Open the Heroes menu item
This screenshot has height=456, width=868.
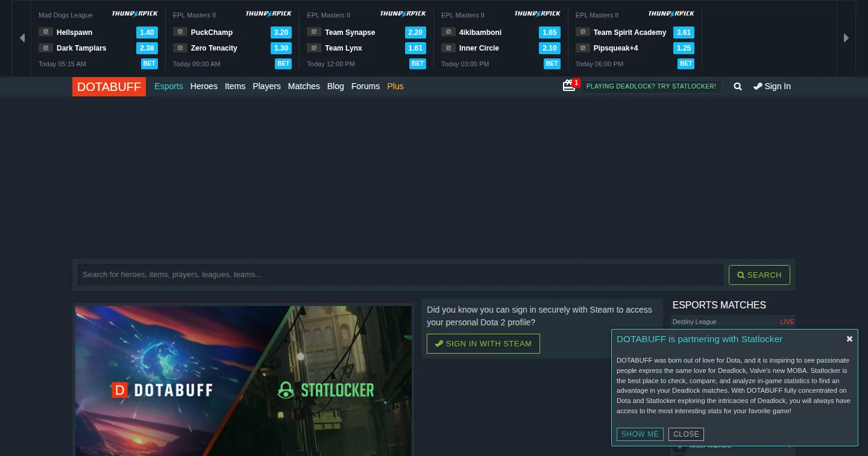pos(204,86)
